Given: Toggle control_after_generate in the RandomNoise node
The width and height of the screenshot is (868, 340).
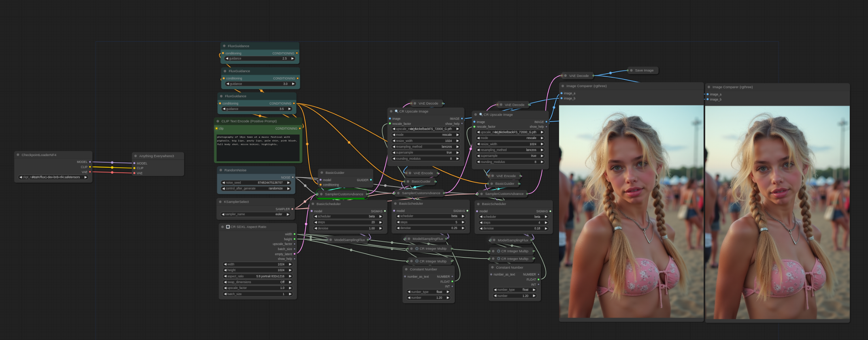Looking at the screenshot, I should click(256, 188).
